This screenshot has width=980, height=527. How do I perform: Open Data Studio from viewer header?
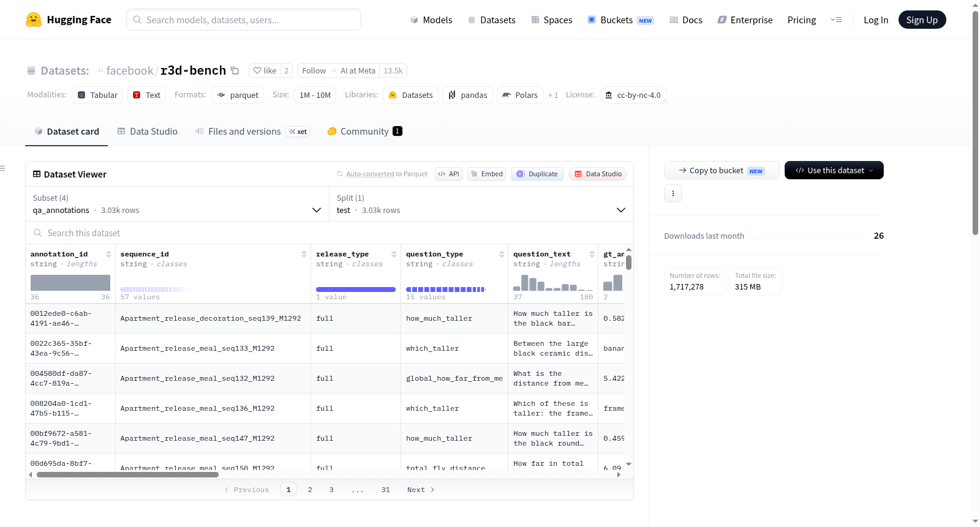597,174
